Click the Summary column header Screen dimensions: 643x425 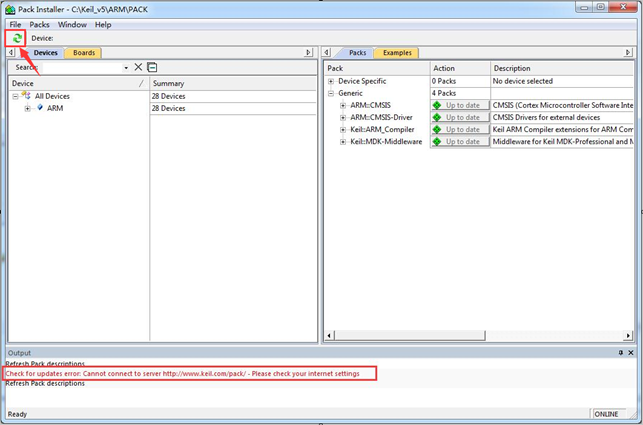pyautogui.click(x=233, y=83)
